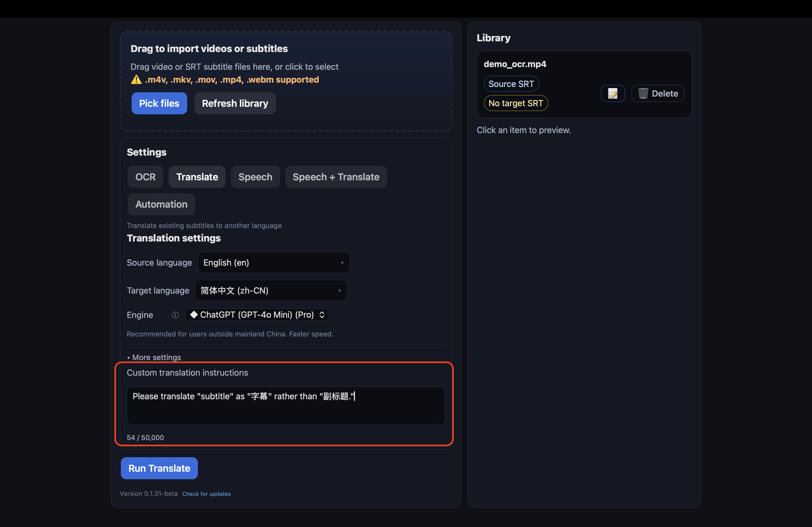Click Refresh library button

(x=235, y=103)
